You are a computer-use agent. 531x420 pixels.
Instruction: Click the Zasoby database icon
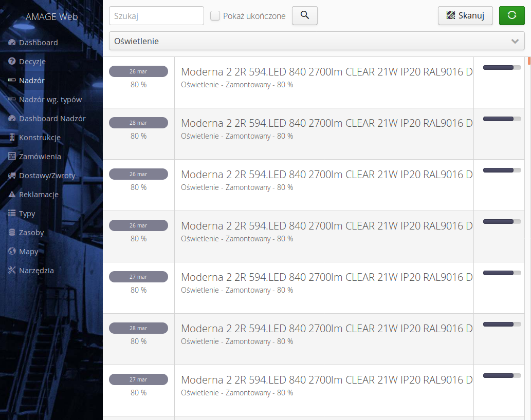(x=12, y=233)
